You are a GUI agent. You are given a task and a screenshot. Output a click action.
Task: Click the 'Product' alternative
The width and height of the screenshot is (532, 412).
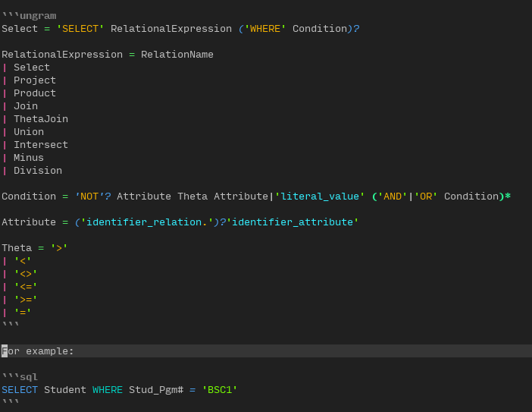pyautogui.click(x=35, y=93)
